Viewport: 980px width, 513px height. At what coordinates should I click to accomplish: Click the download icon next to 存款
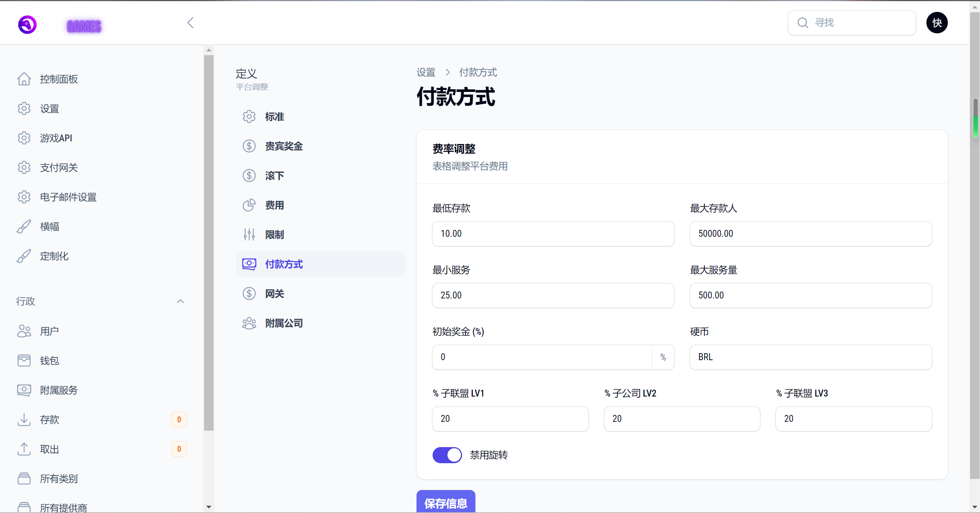pos(24,420)
